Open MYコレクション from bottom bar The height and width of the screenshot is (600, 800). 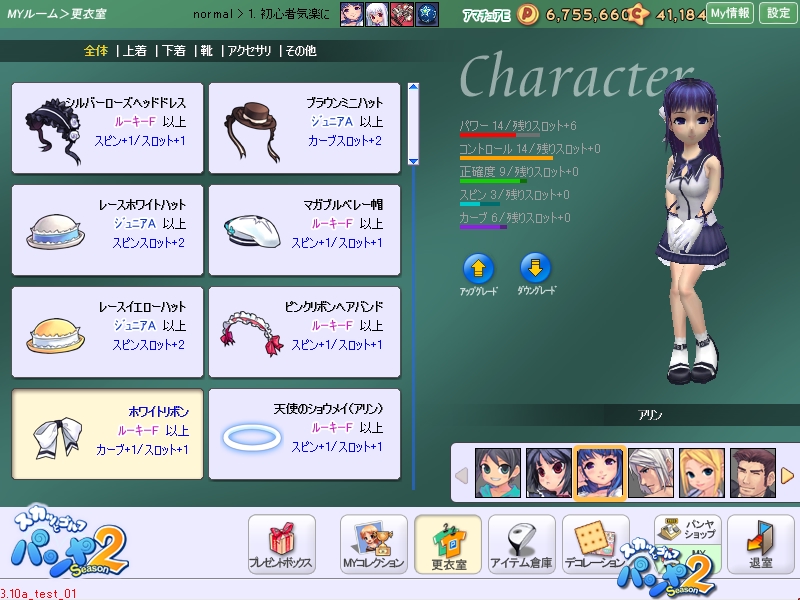[373, 544]
